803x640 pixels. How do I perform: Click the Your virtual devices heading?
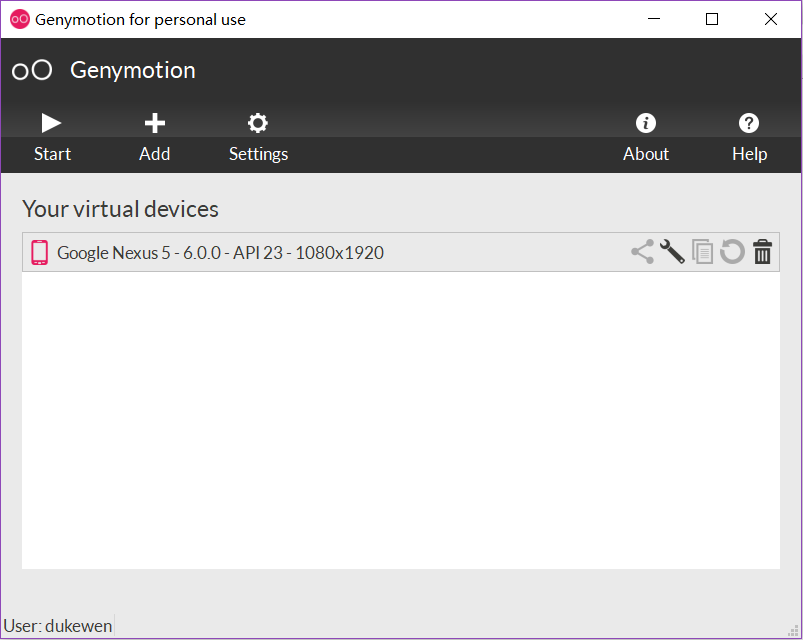pos(120,209)
